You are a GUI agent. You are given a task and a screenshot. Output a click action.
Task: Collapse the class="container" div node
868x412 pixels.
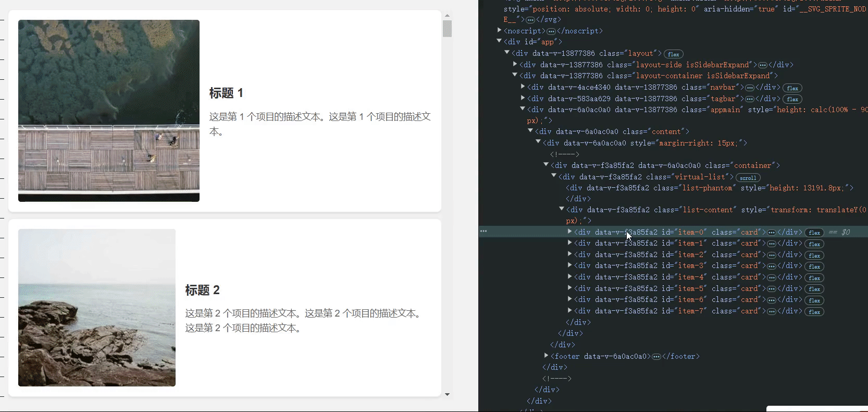pos(546,165)
